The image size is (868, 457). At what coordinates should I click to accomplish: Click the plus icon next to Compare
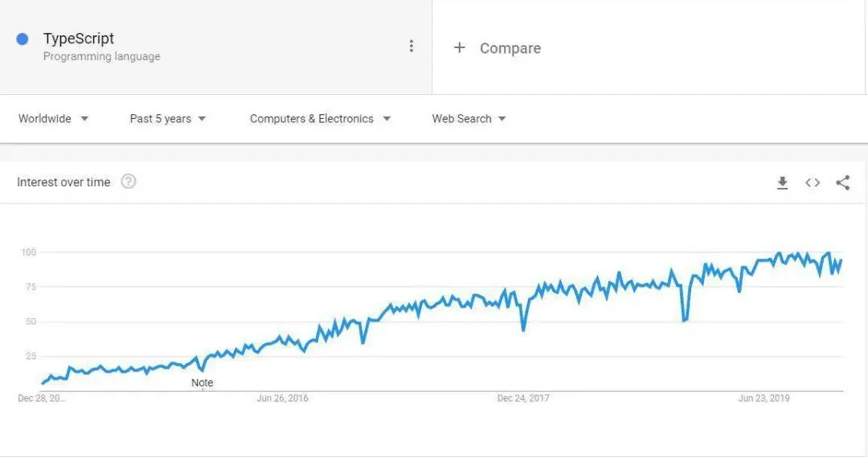pyautogui.click(x=460, y=47)
